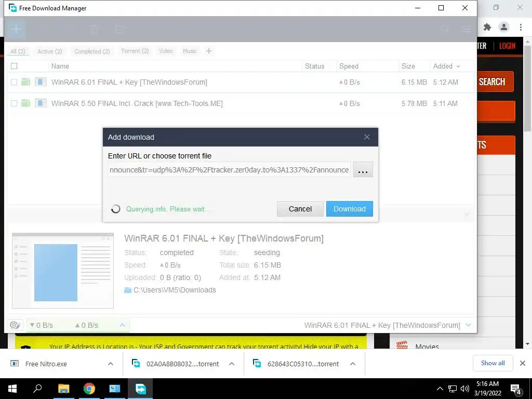Check the WinRAR 6.01 FINAL row checkbox
Image resolution: width=532 pixels, height=399 pixels.
pos(14,82)
